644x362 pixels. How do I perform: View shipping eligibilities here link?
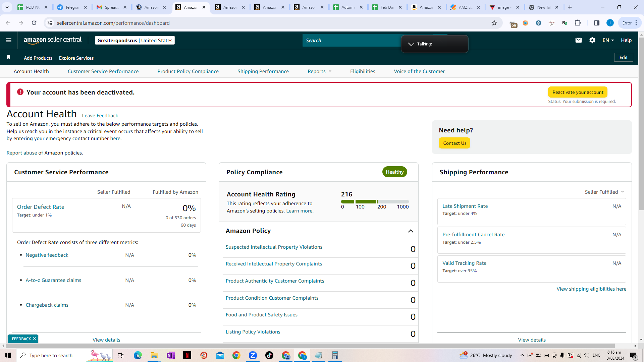pyautogui.click(x=591, y=289)
